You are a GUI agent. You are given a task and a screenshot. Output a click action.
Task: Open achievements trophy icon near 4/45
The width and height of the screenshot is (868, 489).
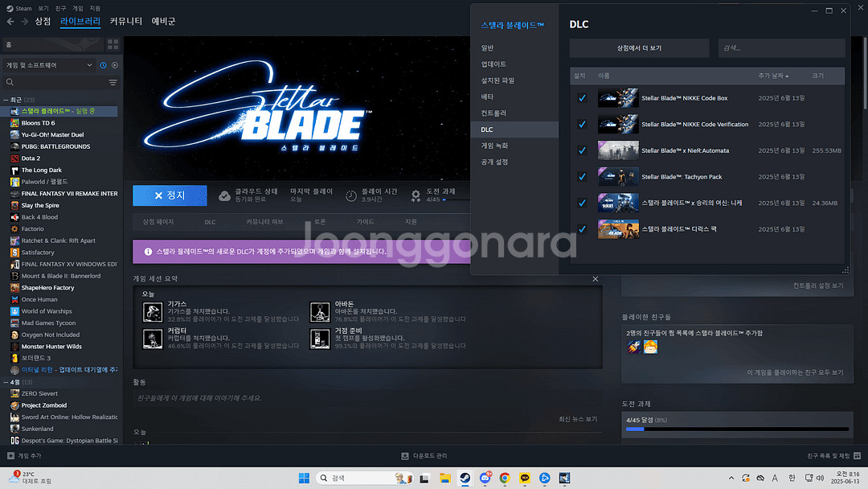(416, 195)
